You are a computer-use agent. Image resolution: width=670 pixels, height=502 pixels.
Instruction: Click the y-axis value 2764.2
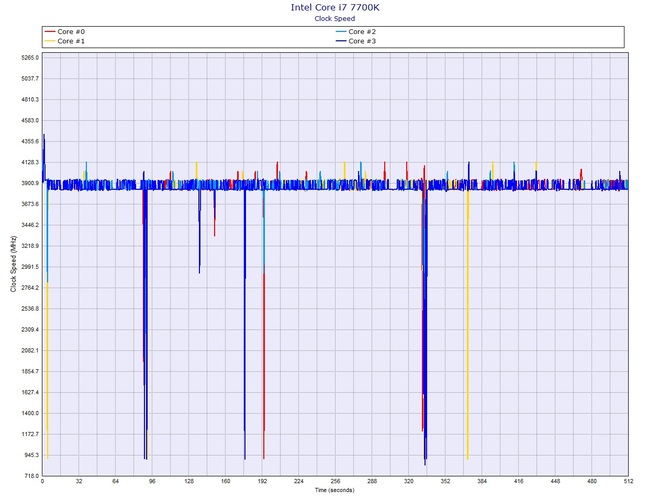click(x=30, y=288)
